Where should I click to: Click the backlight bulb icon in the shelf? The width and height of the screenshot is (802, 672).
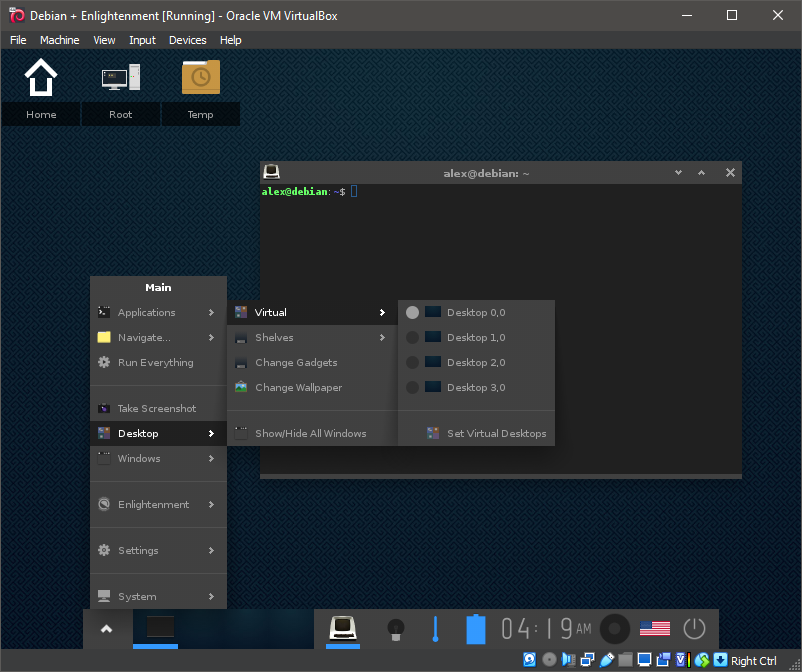click(395, 629)
